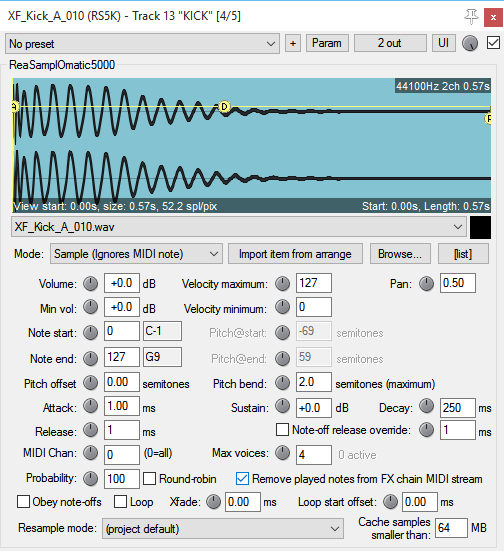Screen dimensions: 504x551
Task: Click the Param button
Action: click(x=327, y=43)
